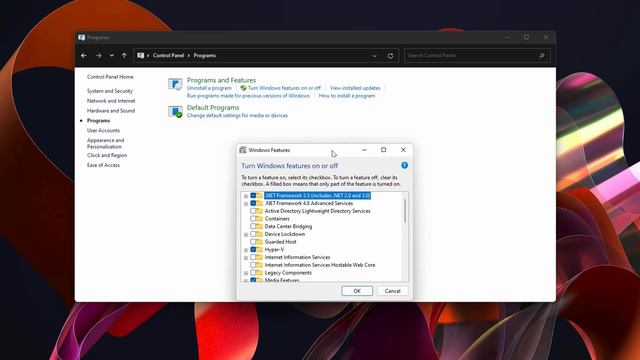Expand .NET Framework 3.5 tree node
This screenshot has width=640, height=360.
click(246, 196)
